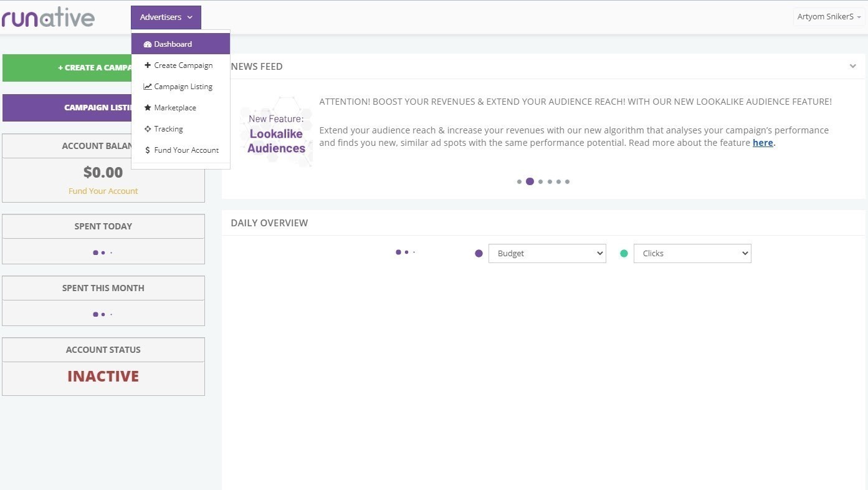Click the plus icon beside Create Campaign
The width and height of the screenshot is (868, 490).
148,65
